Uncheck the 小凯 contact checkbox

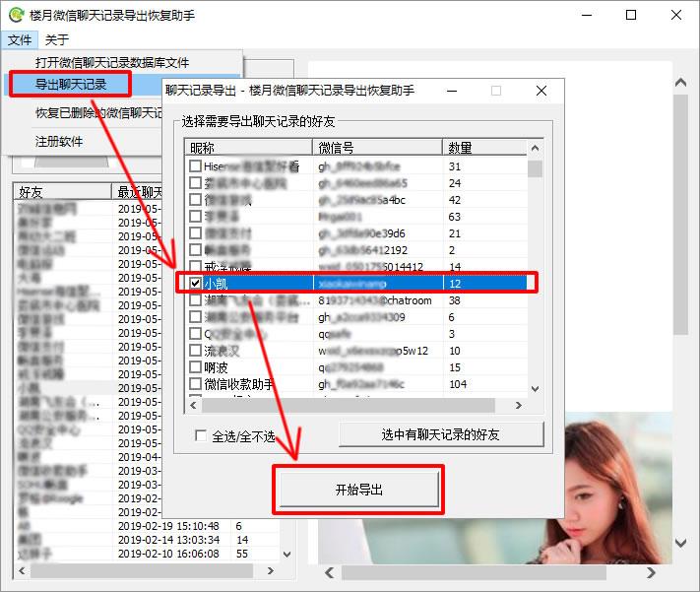(x=195, y=284)
